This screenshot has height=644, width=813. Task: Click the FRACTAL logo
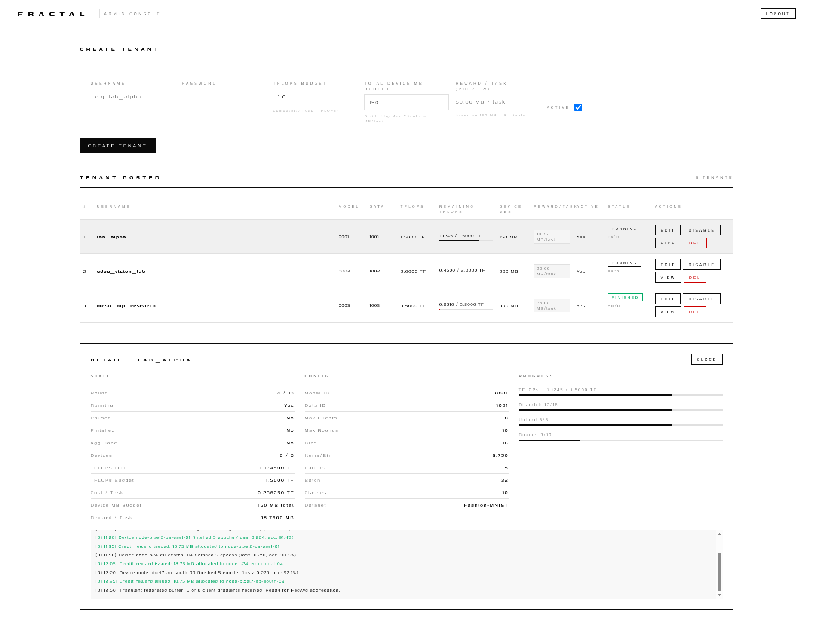click(x=52, y=14)
